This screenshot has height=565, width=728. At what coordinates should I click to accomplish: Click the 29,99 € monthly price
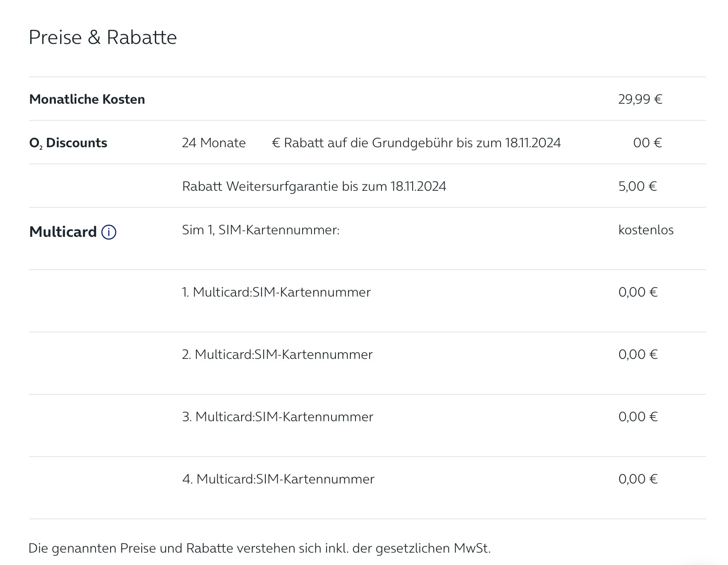click(640, 99)
